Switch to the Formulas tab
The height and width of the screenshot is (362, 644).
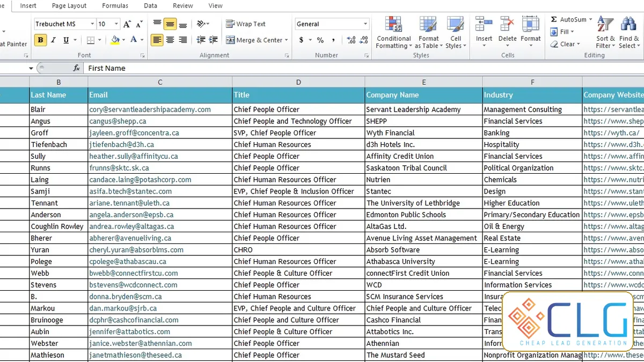click(x=115, y=5)
